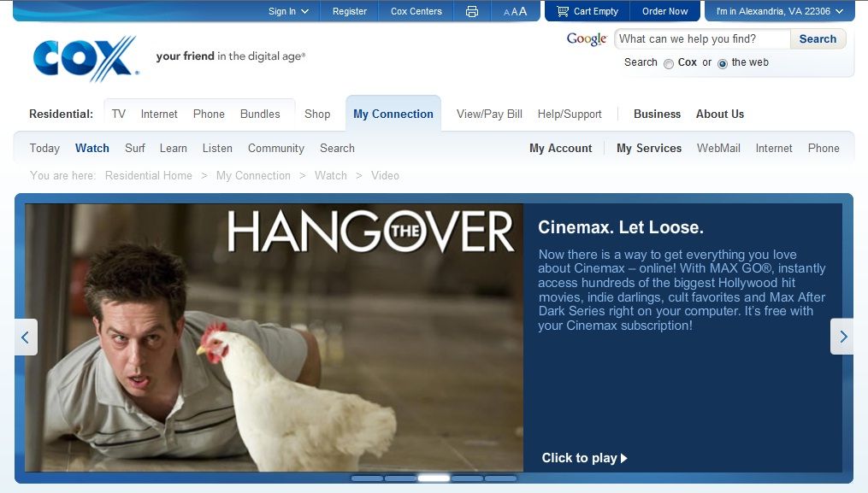Open the print-friendly page icon
Viewport: 868px width, 493px height.
(x=471, y=11)
